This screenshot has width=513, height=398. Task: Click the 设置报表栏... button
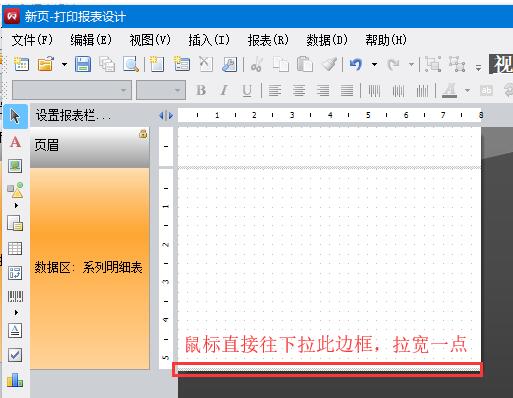pos(73,116)
